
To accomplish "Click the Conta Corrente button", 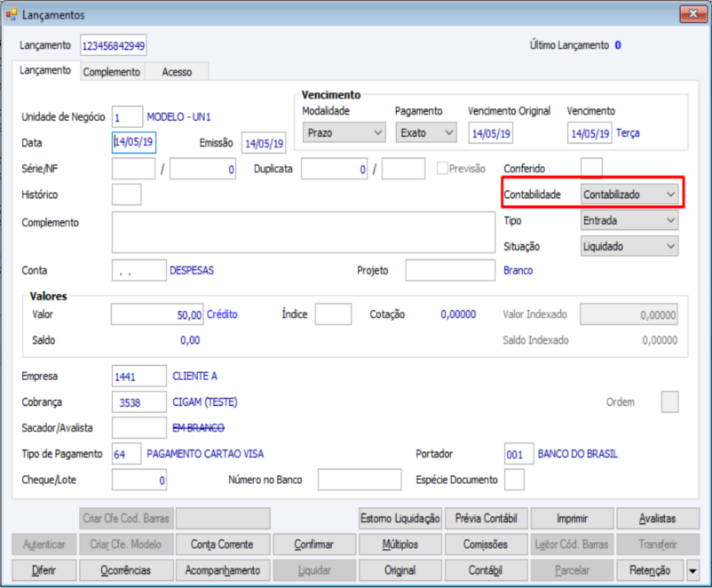I will (222, 544).
